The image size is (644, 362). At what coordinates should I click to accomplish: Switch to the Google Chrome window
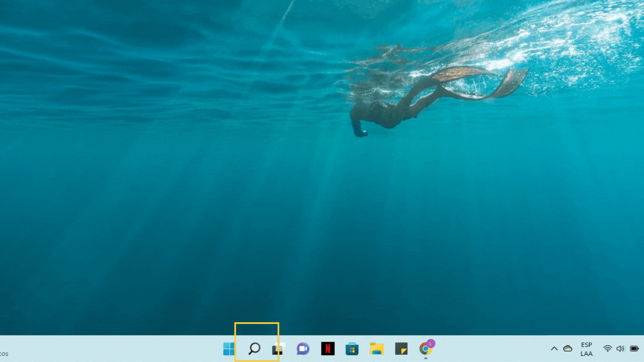425,349
